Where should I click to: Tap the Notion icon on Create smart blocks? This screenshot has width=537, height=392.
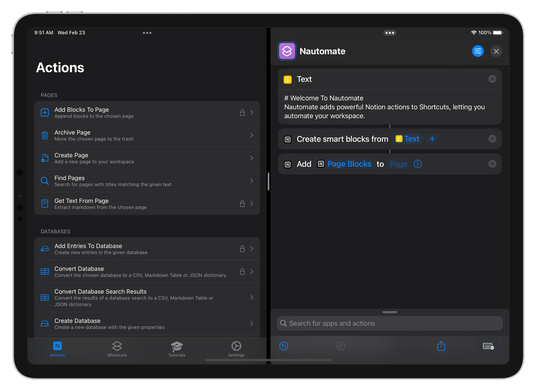click(x=288, y=139)
